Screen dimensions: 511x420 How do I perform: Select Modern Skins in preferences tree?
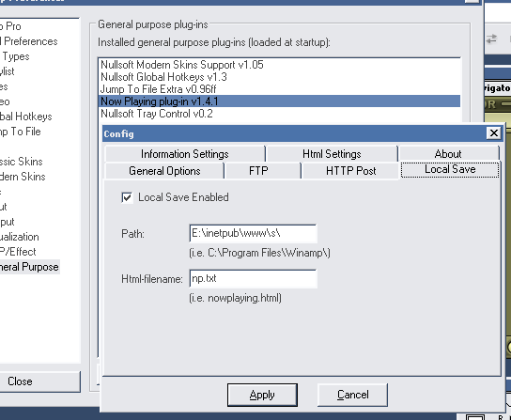coord(23,177)
